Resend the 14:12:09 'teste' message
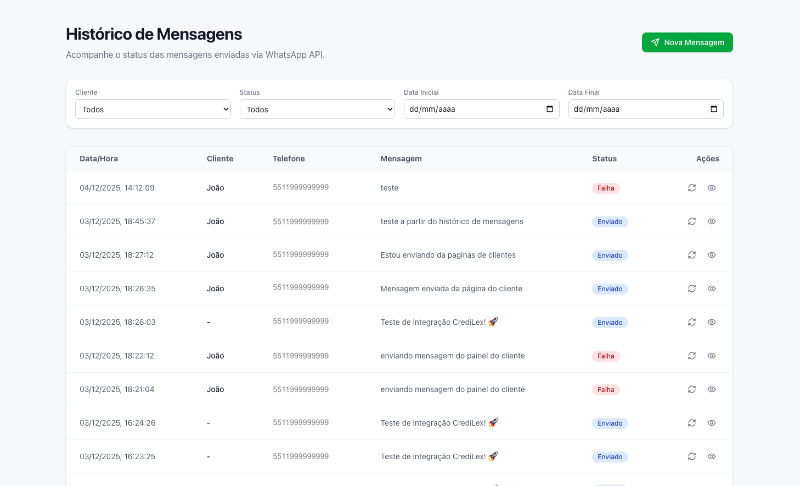This screenshot has height=486, width=800. pyautogui.click(x=691, y=187)
